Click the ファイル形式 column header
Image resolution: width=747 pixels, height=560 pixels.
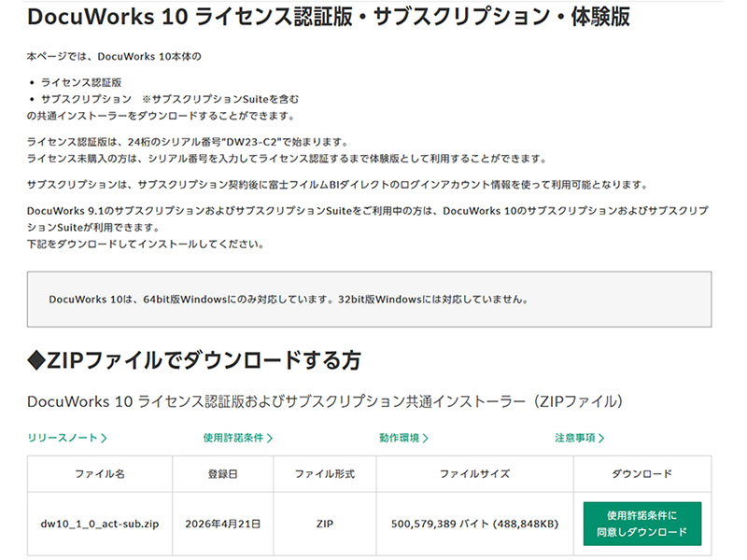325,474
